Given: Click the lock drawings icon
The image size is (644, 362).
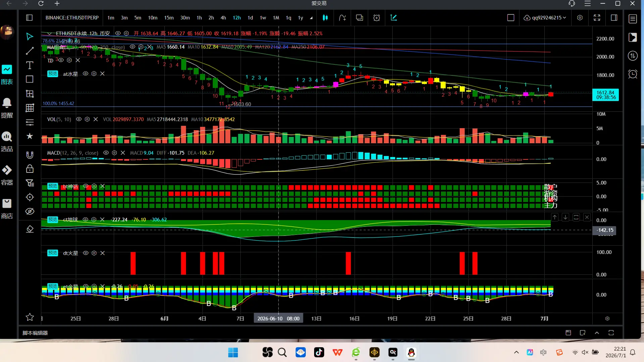Looking at the screenshot, I should tap(30, 169).
